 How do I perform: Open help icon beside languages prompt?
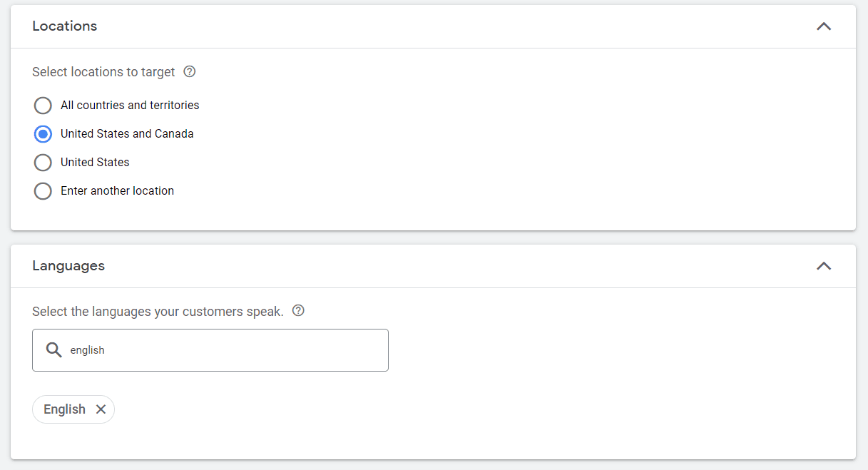[x=299, y=311]
